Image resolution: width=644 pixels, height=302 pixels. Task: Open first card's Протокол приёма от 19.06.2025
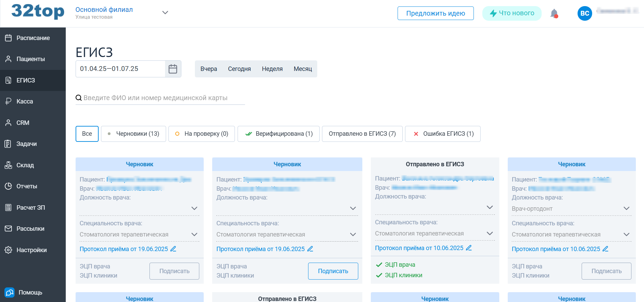(124, 249)
